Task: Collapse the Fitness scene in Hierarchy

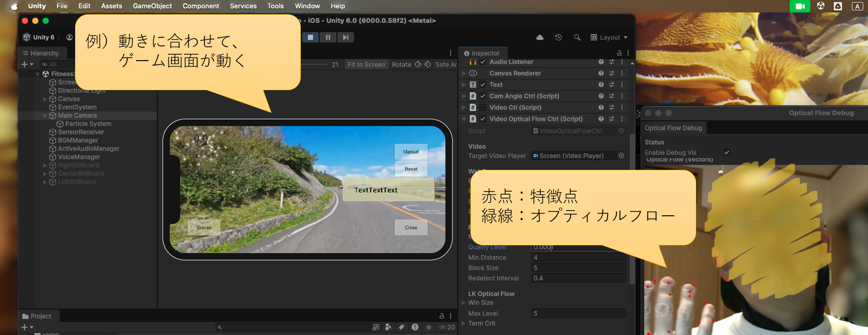Action: click(x=38, y=74)
